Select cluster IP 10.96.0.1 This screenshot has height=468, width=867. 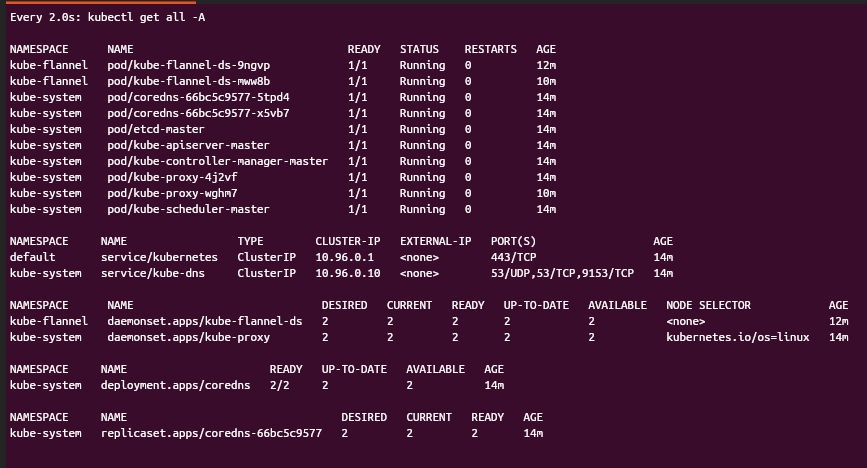[344, 257]
